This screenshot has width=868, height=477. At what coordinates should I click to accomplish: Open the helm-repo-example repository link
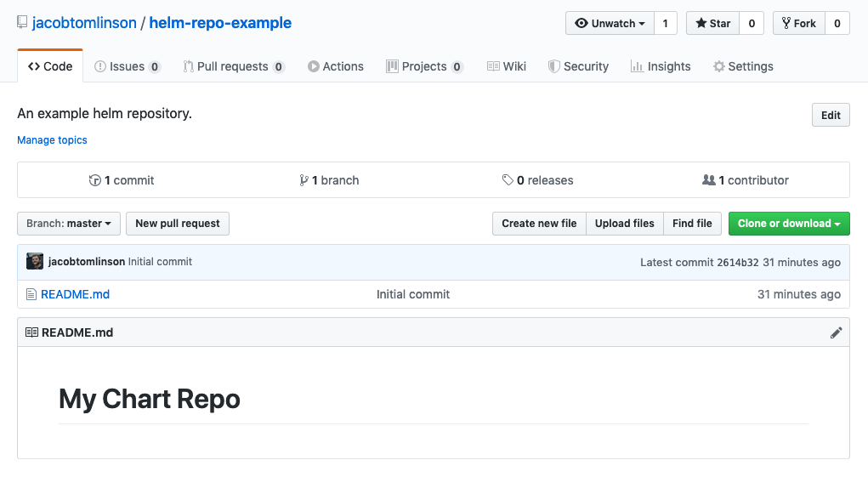[x=220, y=23]
